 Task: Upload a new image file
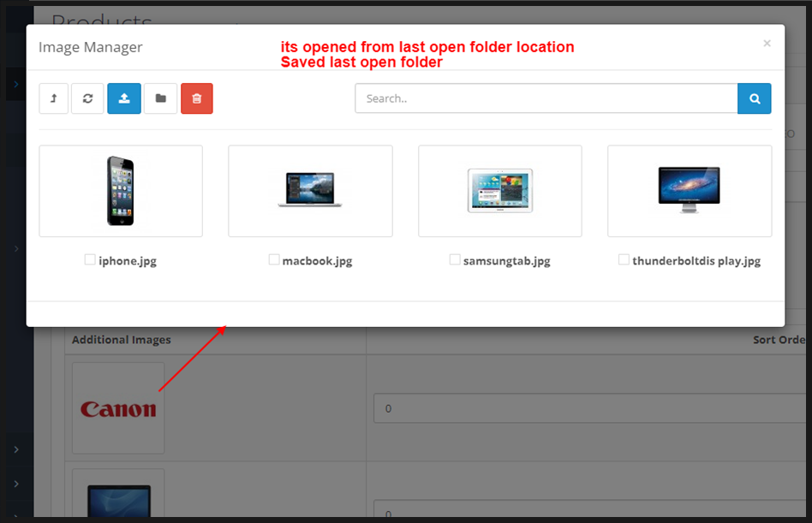[x=123, y=98]
